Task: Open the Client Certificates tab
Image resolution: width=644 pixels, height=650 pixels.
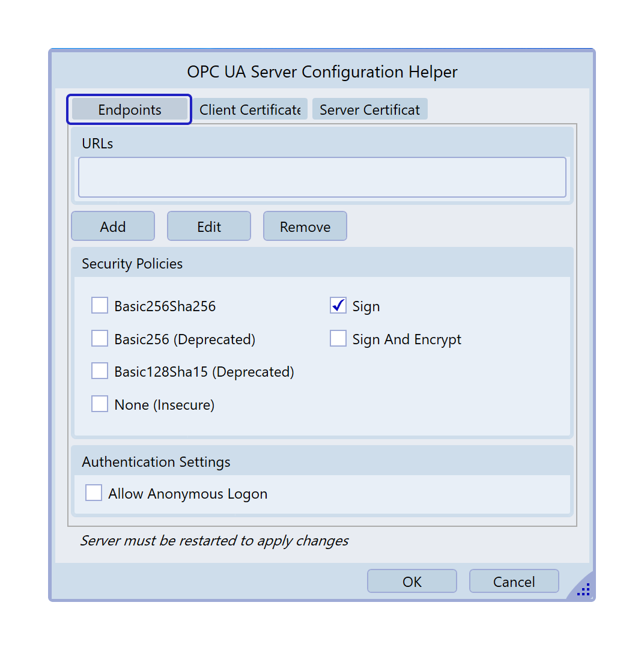Action: 249,110
